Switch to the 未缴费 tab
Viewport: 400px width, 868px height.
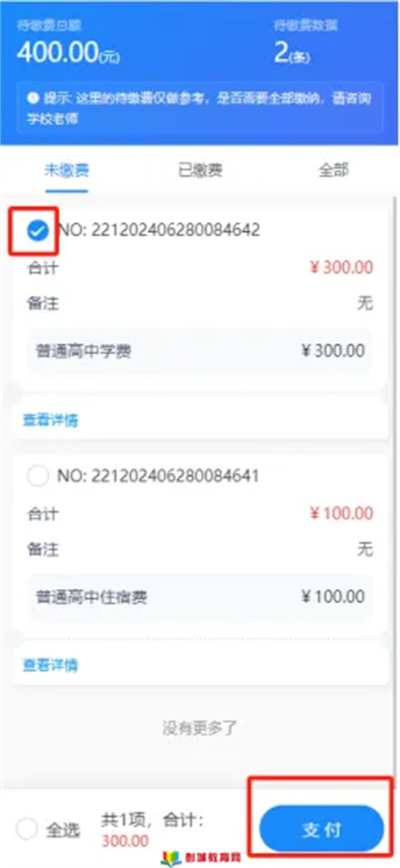pyautogui.click(x=67, y=170)
